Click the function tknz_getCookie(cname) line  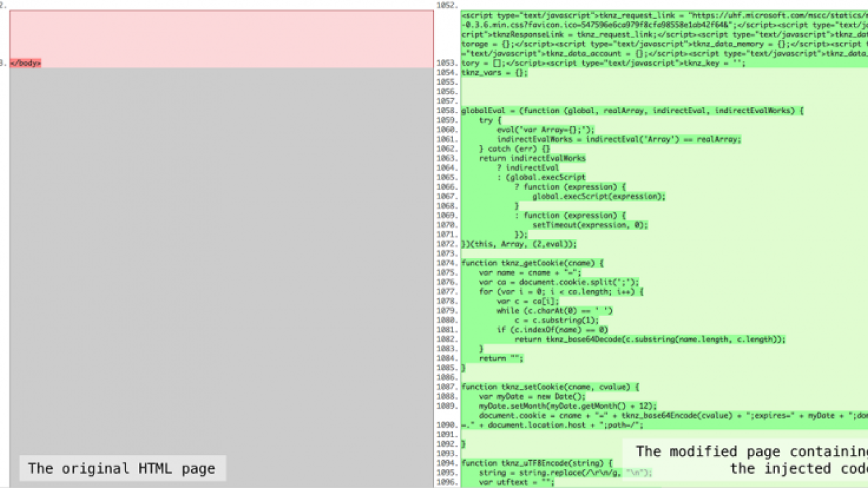532,263
